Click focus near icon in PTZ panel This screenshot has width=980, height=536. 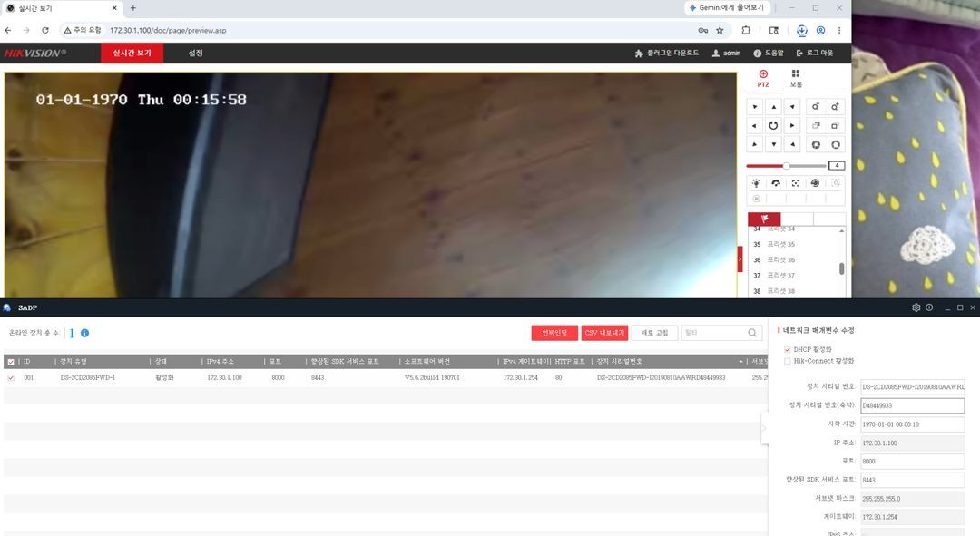click(x=816, y=125)
